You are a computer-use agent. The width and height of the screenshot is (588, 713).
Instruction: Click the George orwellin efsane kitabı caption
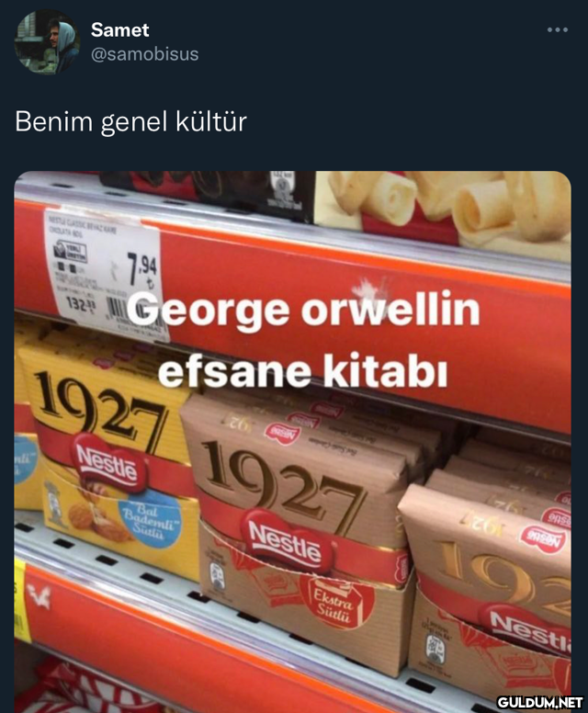pos(303,340)
